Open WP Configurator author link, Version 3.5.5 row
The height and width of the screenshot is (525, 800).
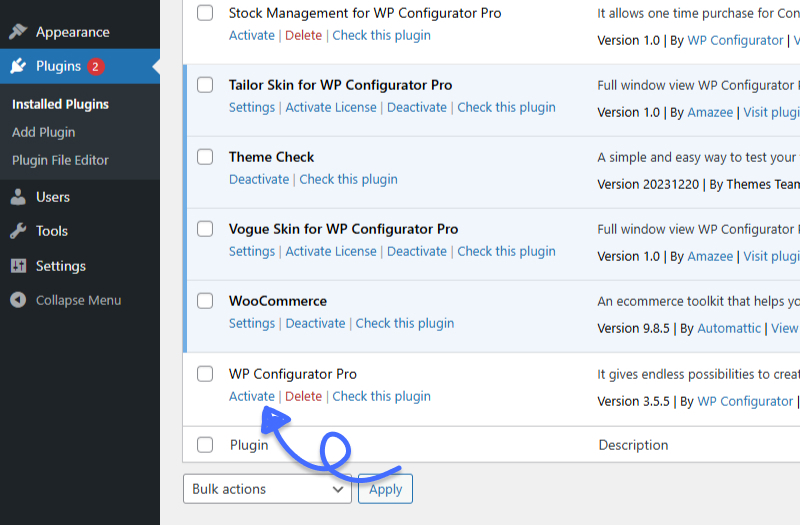coord(745,401)
